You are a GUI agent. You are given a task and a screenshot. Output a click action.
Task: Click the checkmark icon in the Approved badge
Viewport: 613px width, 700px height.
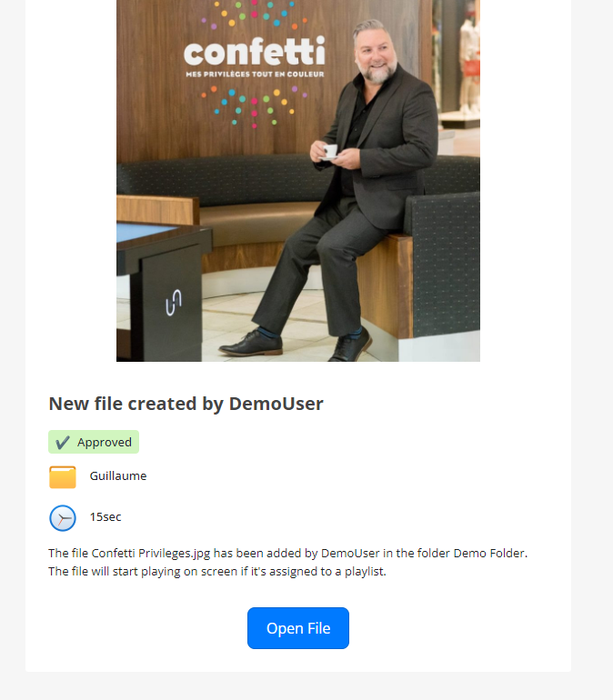(x=63, y=442)
